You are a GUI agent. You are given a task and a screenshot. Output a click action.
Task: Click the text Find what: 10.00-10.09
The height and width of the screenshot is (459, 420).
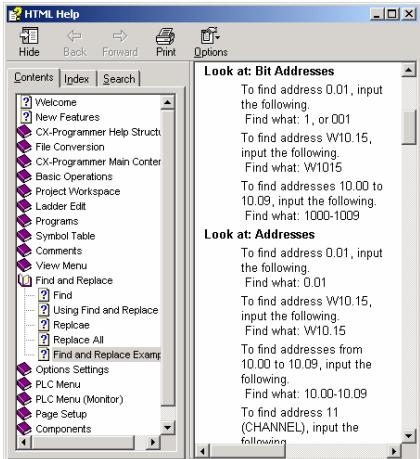point(306,394)
